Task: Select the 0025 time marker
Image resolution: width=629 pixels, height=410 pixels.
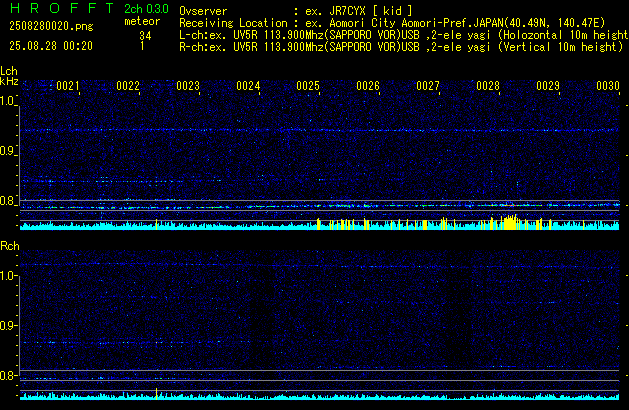Action: click(x=308, y=86)
